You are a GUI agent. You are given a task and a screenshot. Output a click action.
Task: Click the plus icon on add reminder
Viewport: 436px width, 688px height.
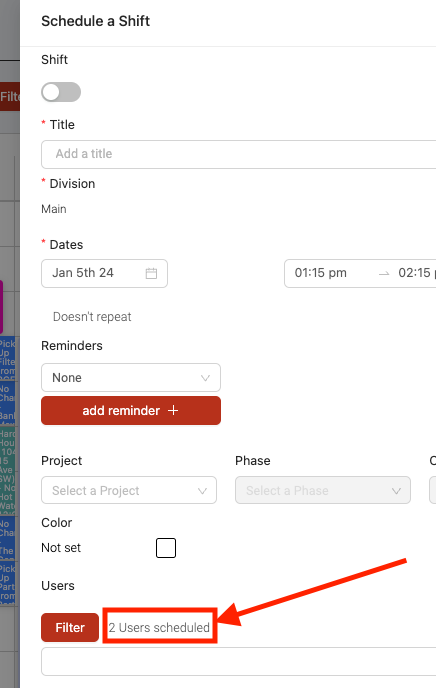click(173, 410)
